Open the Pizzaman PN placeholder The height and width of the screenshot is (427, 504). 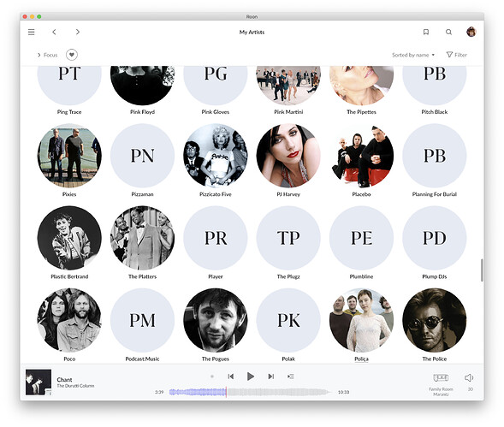coord(142,156)
